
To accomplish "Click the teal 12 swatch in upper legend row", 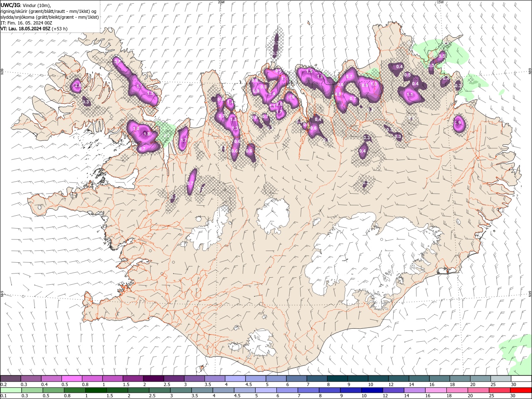I will click(x=399, y=379).
